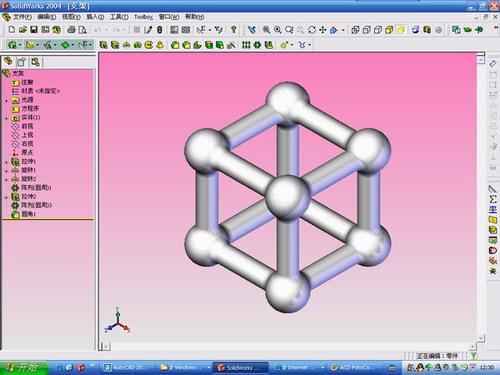
Task: Click the Revolved Boss/Base icon
Action: [126, 45]
